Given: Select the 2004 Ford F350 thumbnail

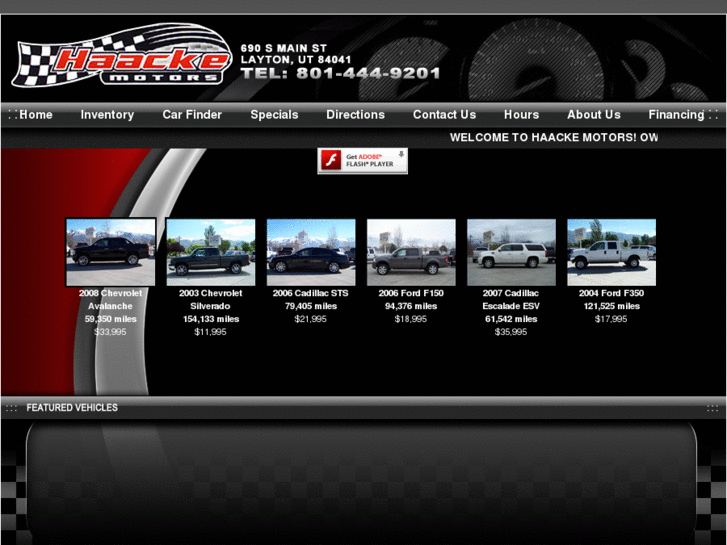Looking at the screenshot, I should (612, 252).
